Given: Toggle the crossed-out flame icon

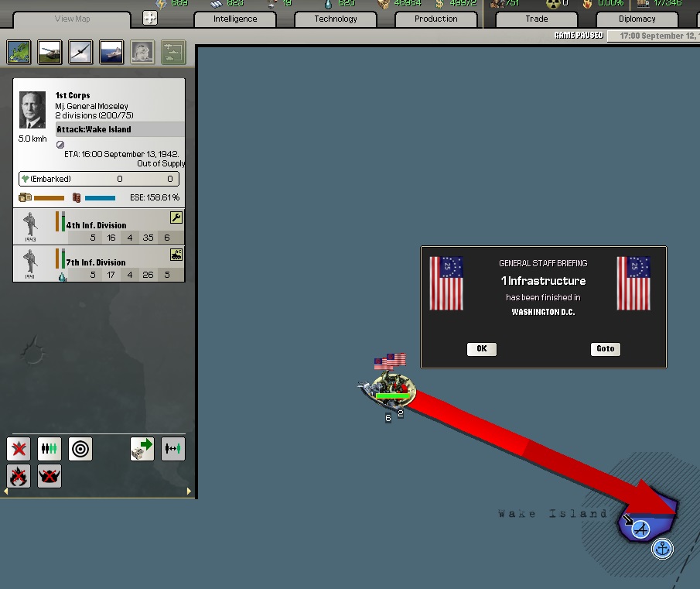Looking at the screenshot, I should [x=19, y=476].
